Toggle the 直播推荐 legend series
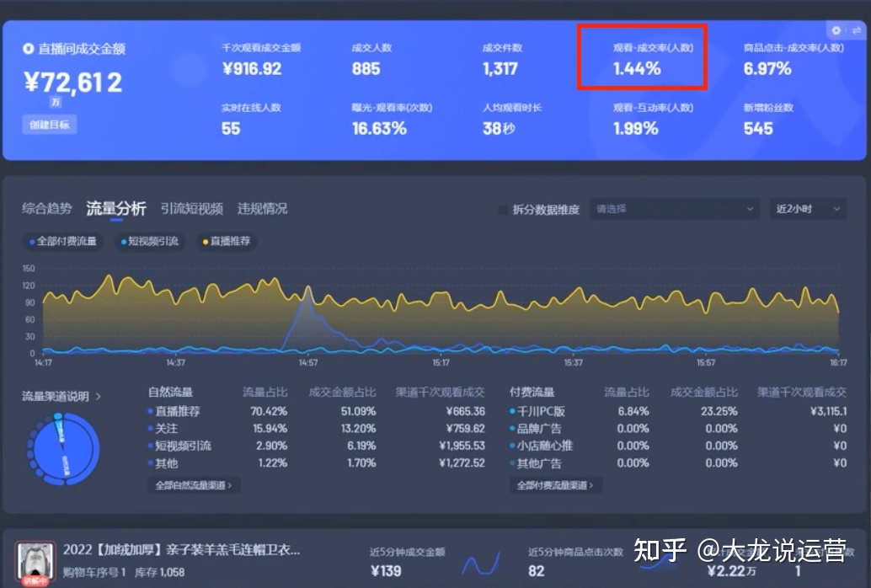The width and height of the screenshot is (871, 588). tap(227, 242)
